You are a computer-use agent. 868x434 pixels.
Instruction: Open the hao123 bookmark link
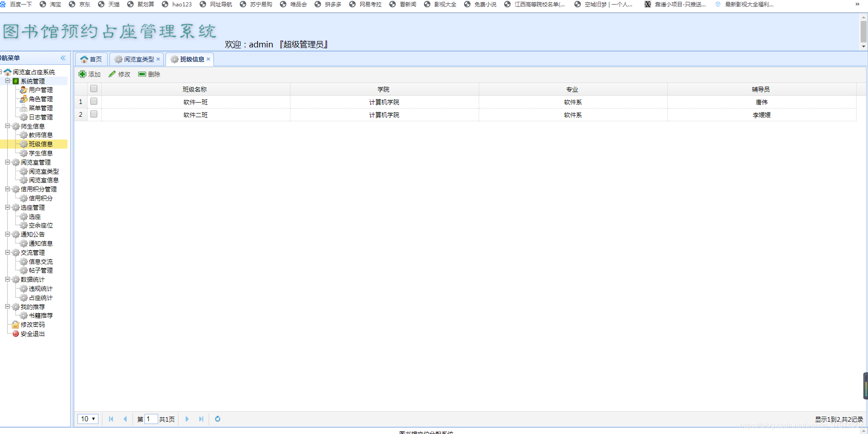177,4
